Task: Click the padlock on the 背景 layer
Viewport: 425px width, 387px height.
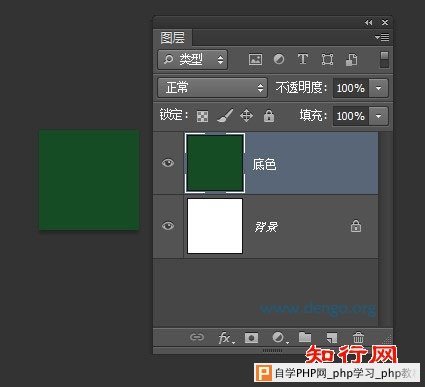Action: [356, 226]
